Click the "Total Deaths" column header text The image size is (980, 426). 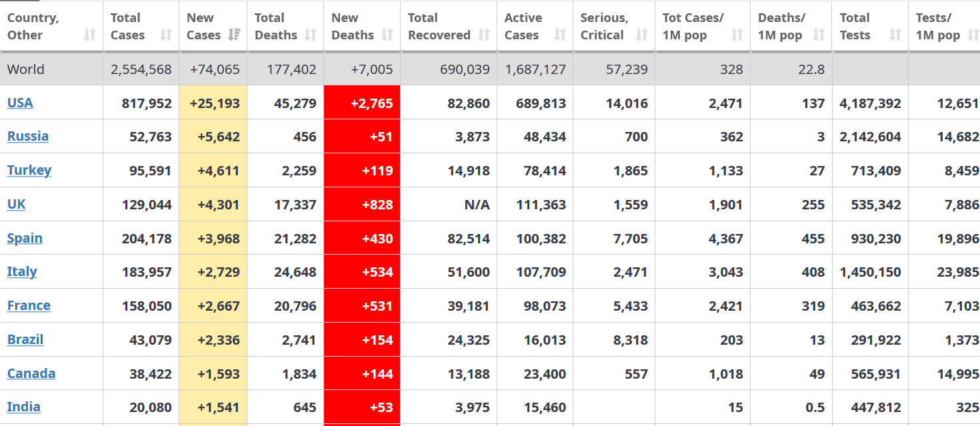[275, 27]
